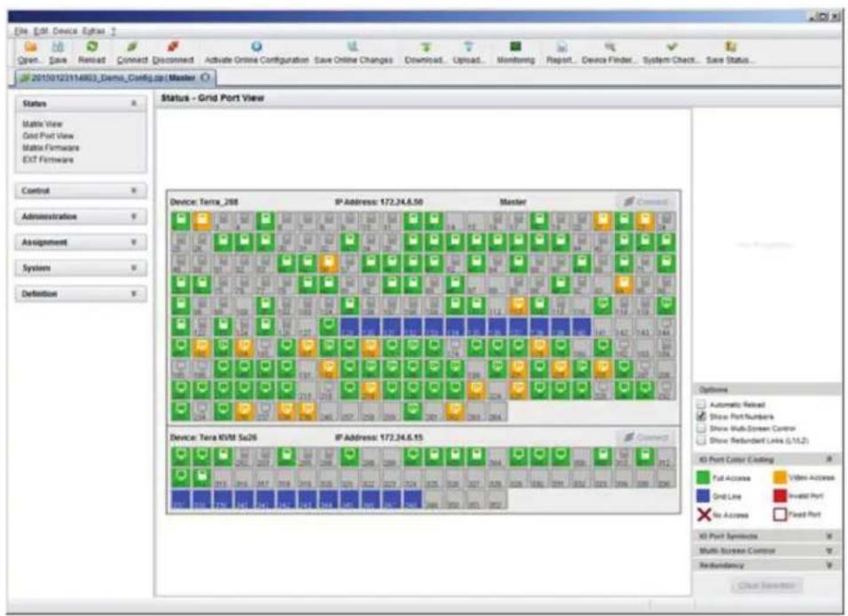Collapse the Status section in the sidebar
Image resolution: width=848 pixels, height=616 pixels.
(x=134, y=103)
